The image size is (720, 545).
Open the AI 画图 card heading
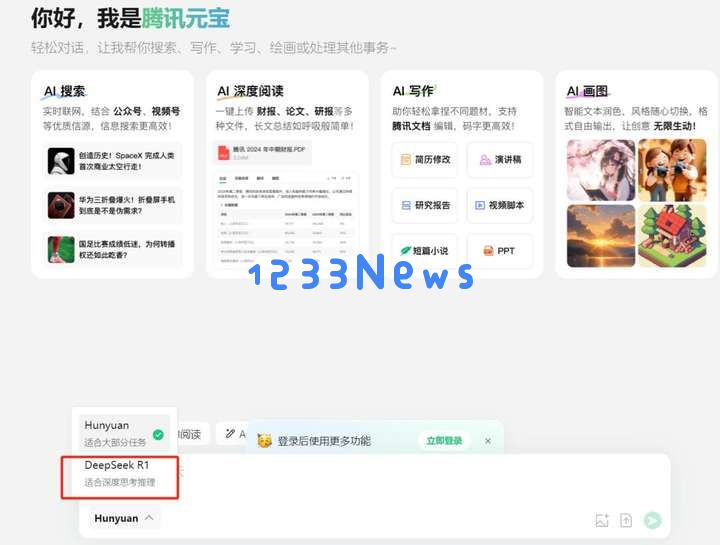(587, 91)
